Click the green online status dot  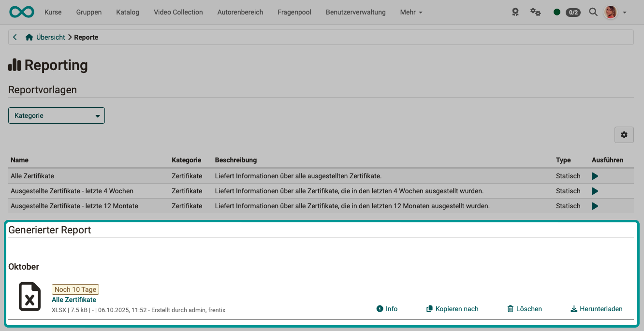point(556,12)
